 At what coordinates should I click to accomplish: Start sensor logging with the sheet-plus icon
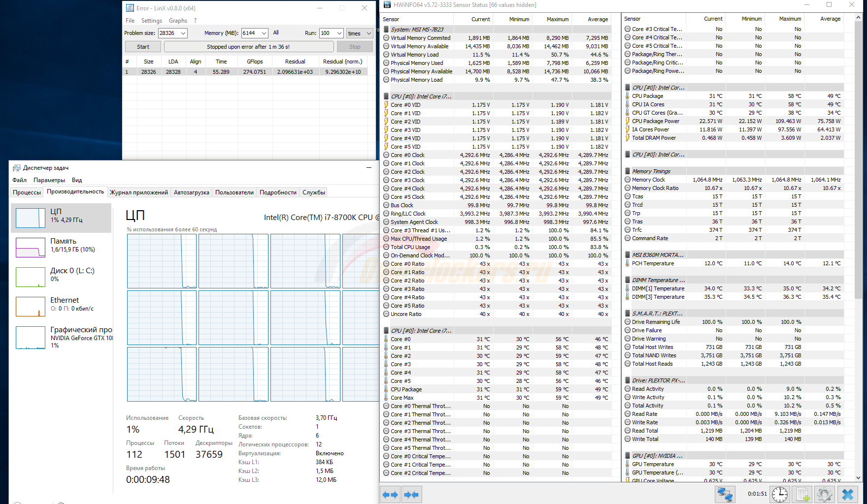pyautogui.click(x=802, y=495)
